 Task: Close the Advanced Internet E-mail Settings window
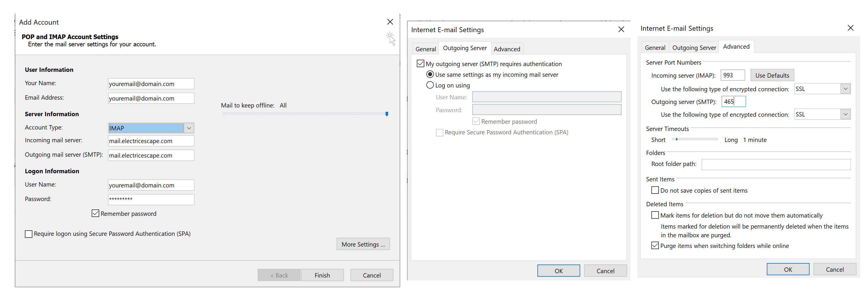pos(850,28)
